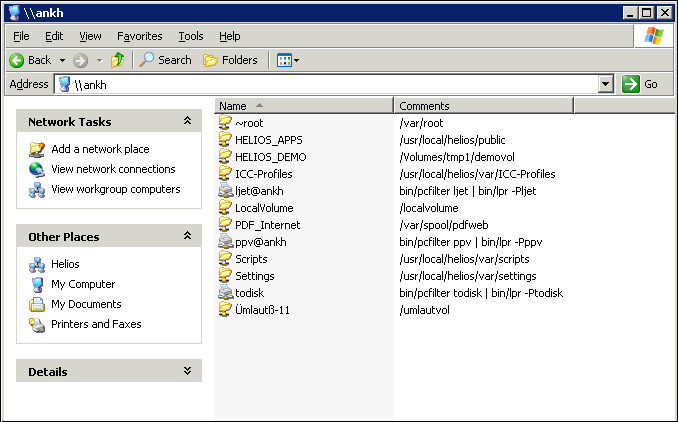Click the green Go button
This screenshot has width=678, height=422.
pos(640,84)
